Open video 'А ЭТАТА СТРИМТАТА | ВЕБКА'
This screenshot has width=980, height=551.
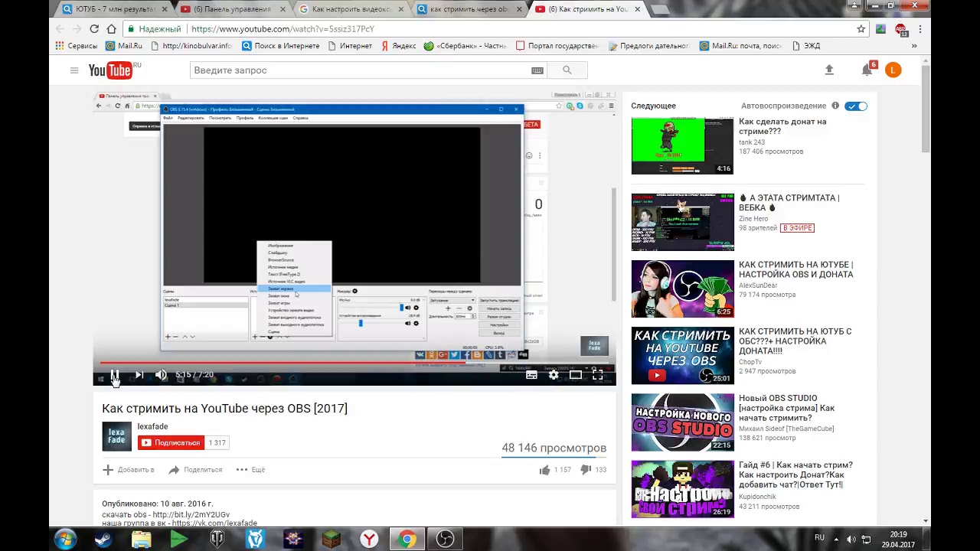[x=789, y=203]
